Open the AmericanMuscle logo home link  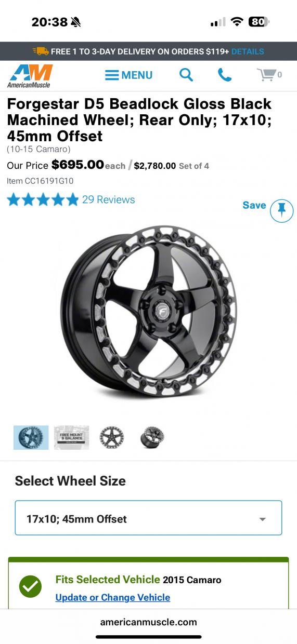tap(30, 75)
